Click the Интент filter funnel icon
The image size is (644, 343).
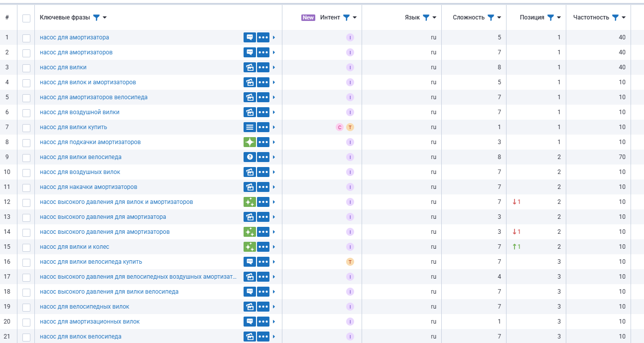(347, 17)
